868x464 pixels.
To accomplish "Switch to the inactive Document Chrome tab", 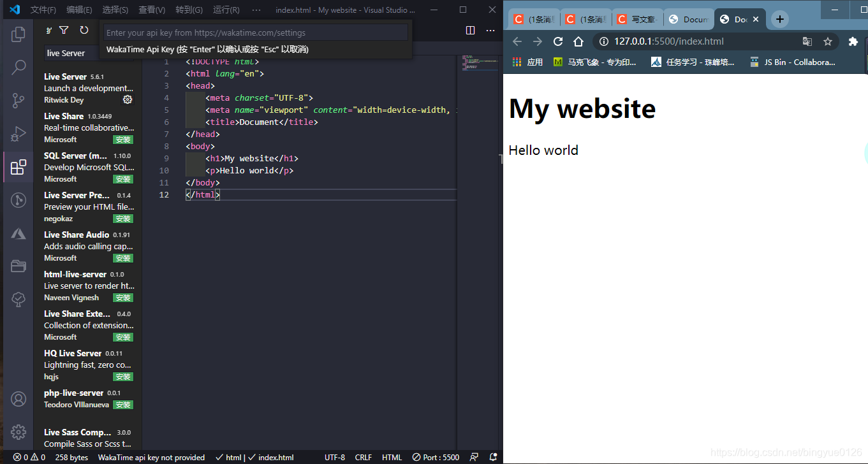I will (688, 19).
